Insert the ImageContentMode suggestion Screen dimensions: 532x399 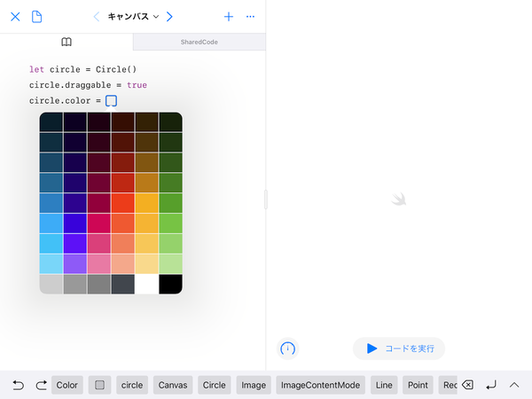coord(320,385)
